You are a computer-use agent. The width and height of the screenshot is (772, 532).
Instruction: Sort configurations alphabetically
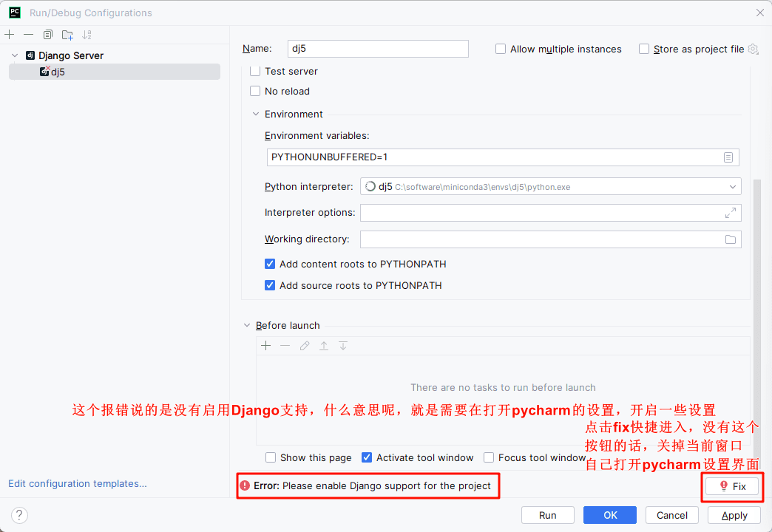pos(87,35)
